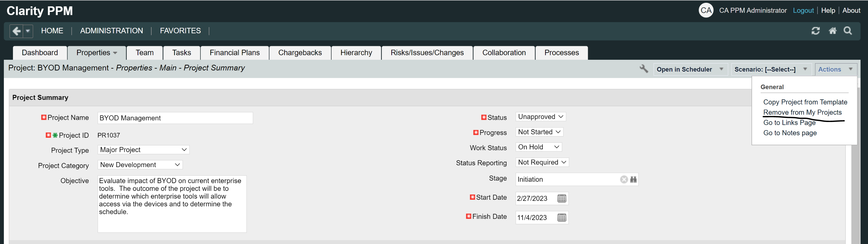Choose Copy Project from Template
The height and width of the screenshot is (244, 868).
(x=805, y=102)
